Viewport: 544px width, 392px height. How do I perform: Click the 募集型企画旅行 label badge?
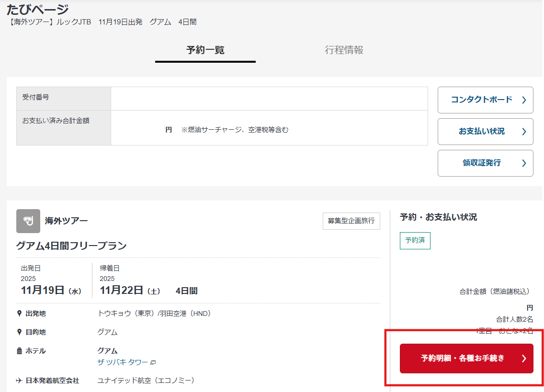(x=351, y=221)
